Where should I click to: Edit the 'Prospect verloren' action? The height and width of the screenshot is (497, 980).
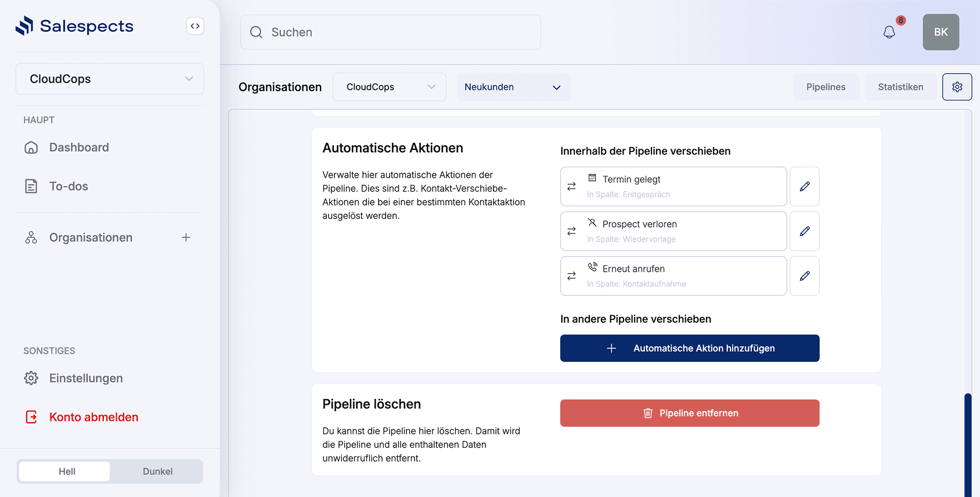click(804, 231)
